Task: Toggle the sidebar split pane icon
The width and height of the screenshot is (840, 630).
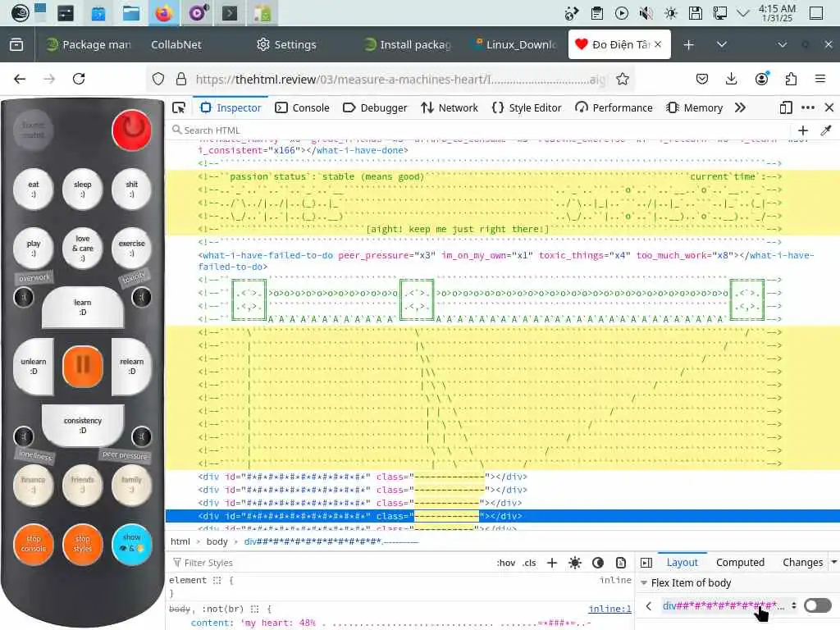Action: pyautogui.click(x=646, y=563)
